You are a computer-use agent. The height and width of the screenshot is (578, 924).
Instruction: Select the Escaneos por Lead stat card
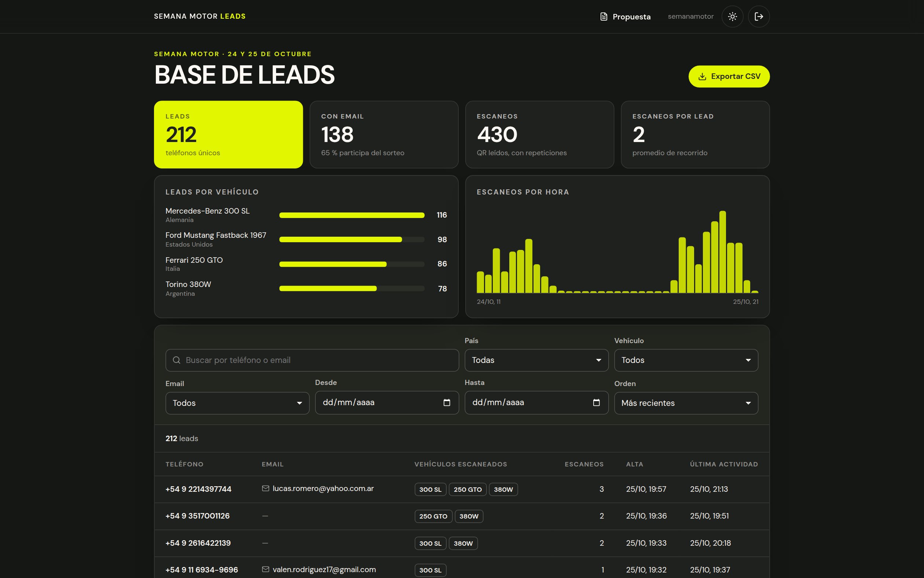pyautogui.click(x=695, y=135)
